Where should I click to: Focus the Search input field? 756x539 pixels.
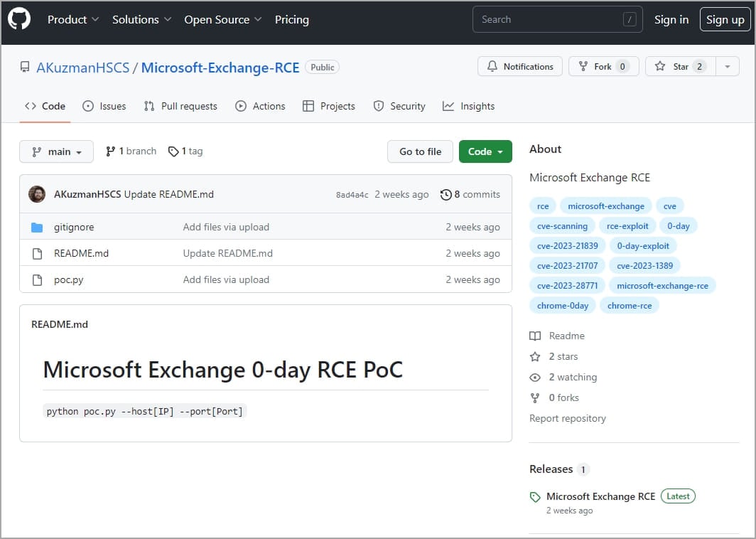coord(547,19)
